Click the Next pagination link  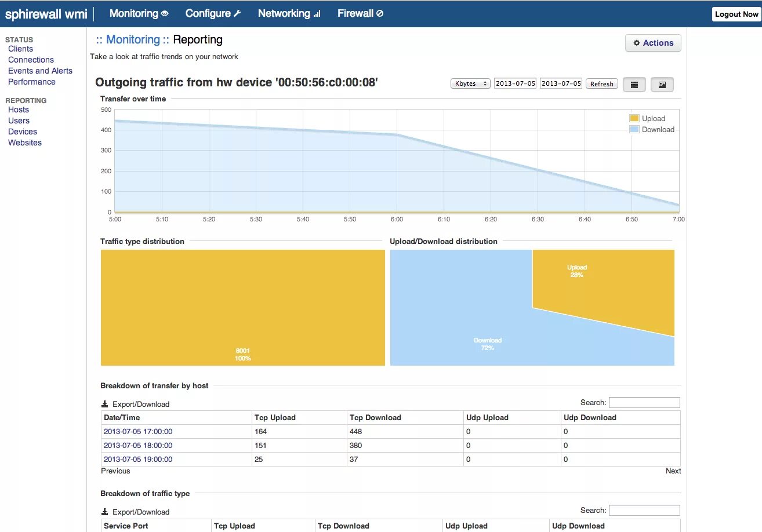673,471
